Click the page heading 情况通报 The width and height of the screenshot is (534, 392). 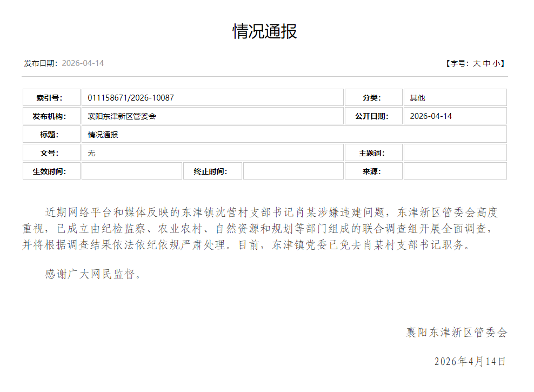pyautogui.click(x=265, y=31)
